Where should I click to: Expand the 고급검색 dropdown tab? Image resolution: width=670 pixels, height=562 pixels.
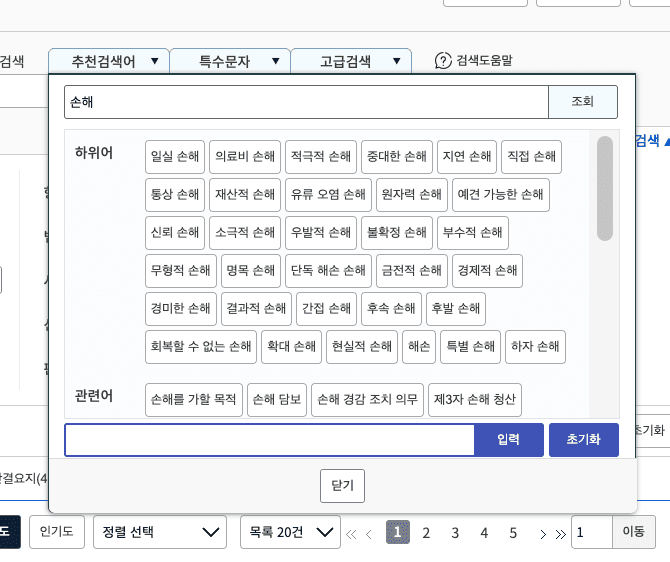coord(351,61)
